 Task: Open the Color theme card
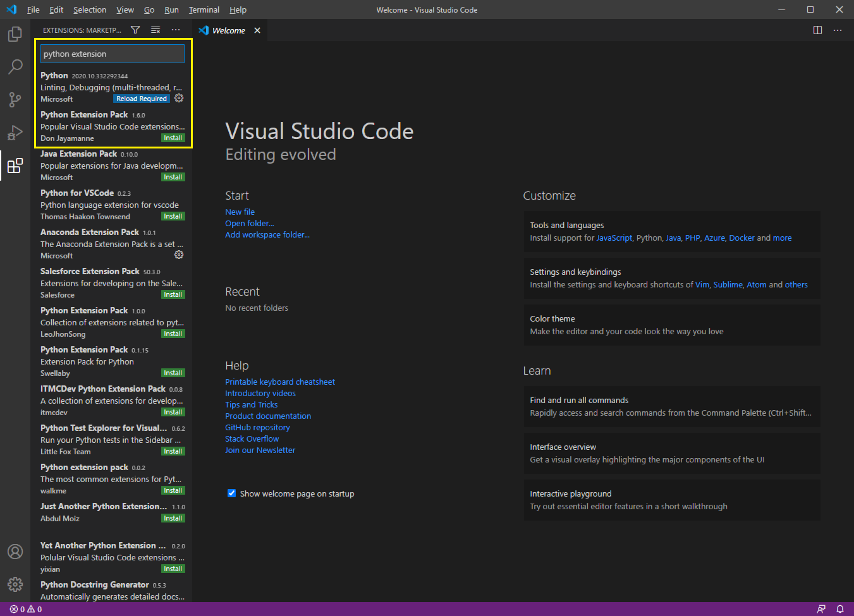click(x=672, y=325)
